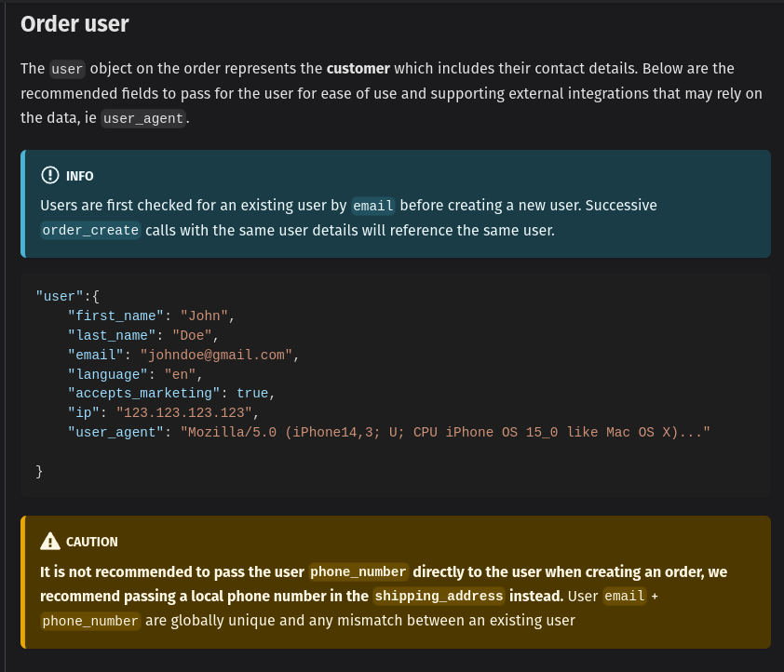This screenshot has width=784, height=672.
Task: Click the "shipping_address" code in caution box
Action: [x=439, y=597]
